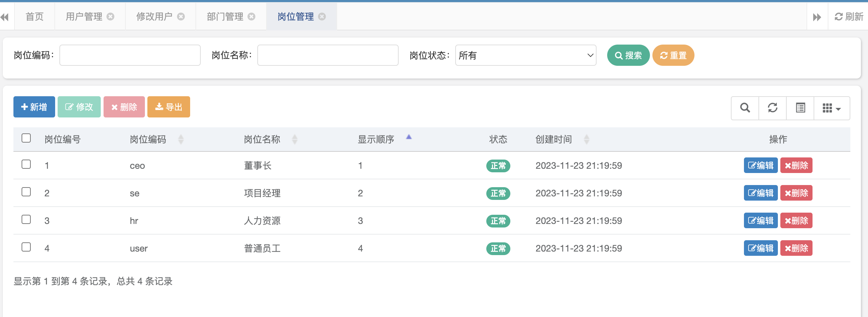This screenshot has height=317, width=868.
Task: Switch to the 首页 tab
Action: click(x=35, y=17)
